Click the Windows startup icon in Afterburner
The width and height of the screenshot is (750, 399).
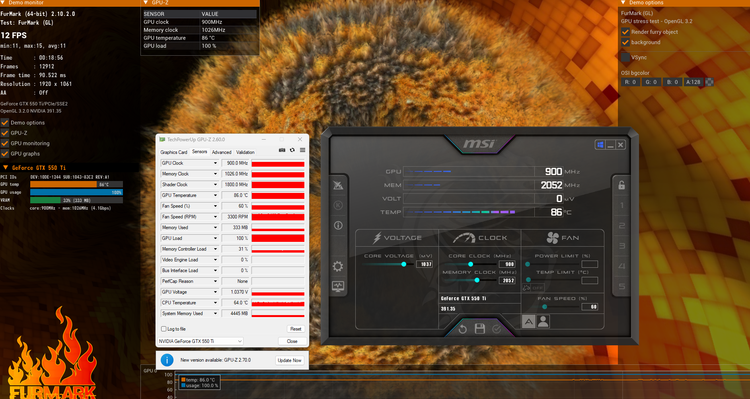click(600, 144)
